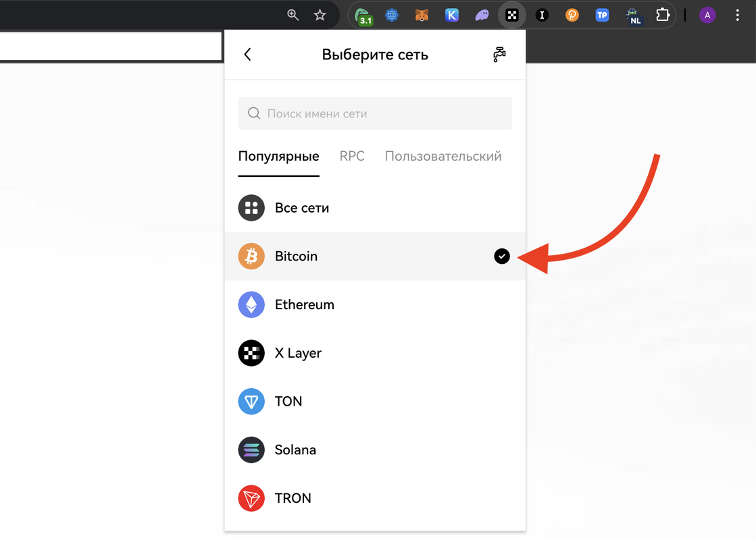Open the MetaMask fox extension
Image resolution: width=756 pixels, height=540 pixels.
click(422, 16)
